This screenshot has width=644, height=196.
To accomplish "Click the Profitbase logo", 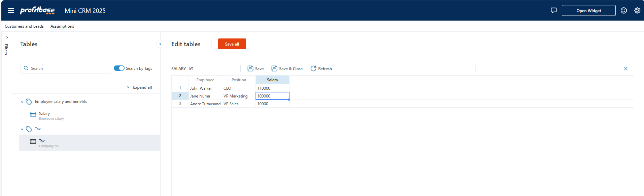I will point(37,10).
